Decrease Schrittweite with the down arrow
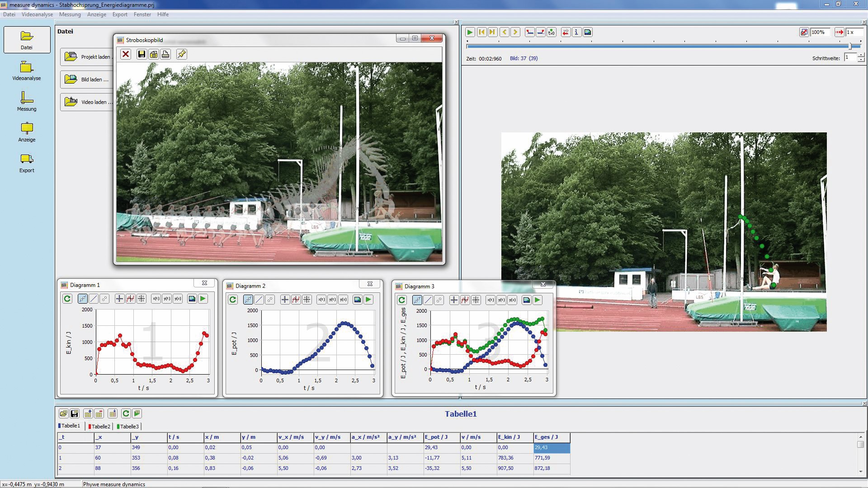Image resolution: width=868 pixels, height=488 pixels. click(x=861, y=60)
